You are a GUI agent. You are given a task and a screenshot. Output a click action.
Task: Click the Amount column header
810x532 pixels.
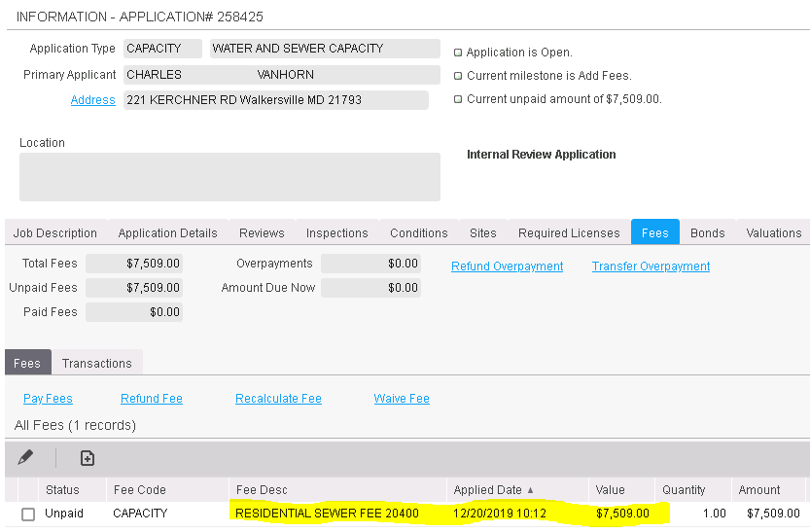click(x=768, y=489)
